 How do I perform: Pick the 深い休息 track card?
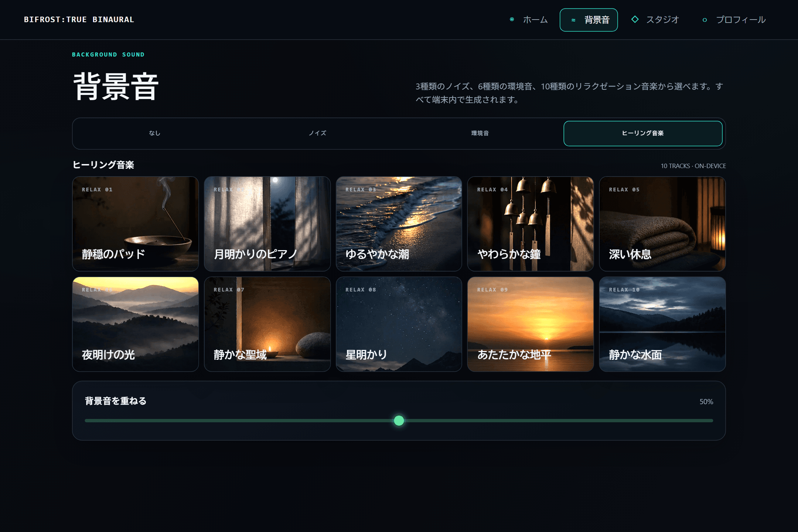coord(662,224)
